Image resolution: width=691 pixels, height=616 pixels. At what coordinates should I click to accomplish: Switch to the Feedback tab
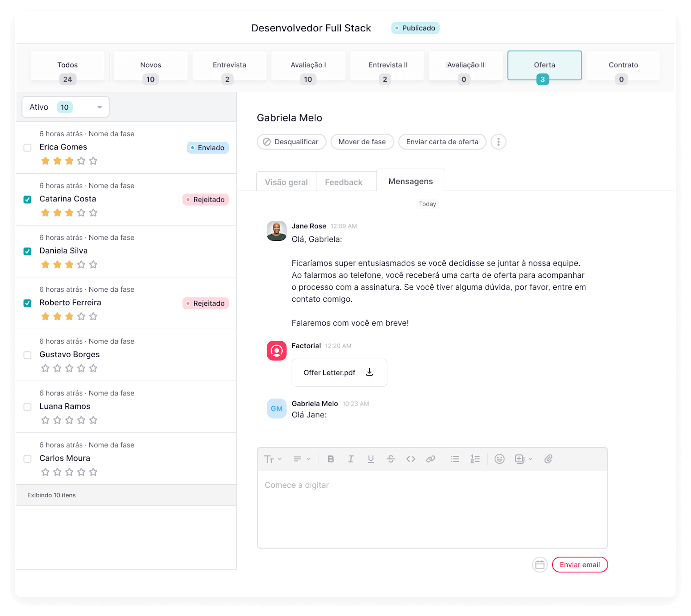pyautogui.click(x=344, y=182)
